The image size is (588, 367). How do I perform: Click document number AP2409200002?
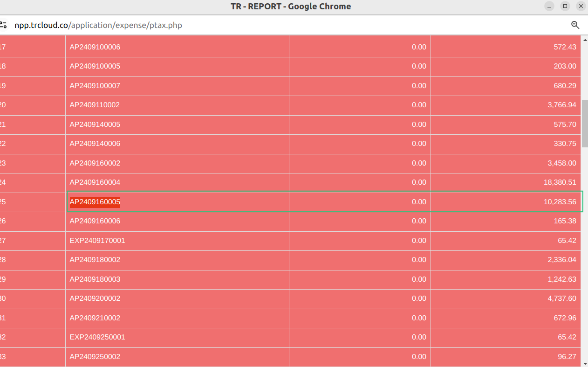pos(95,298)
